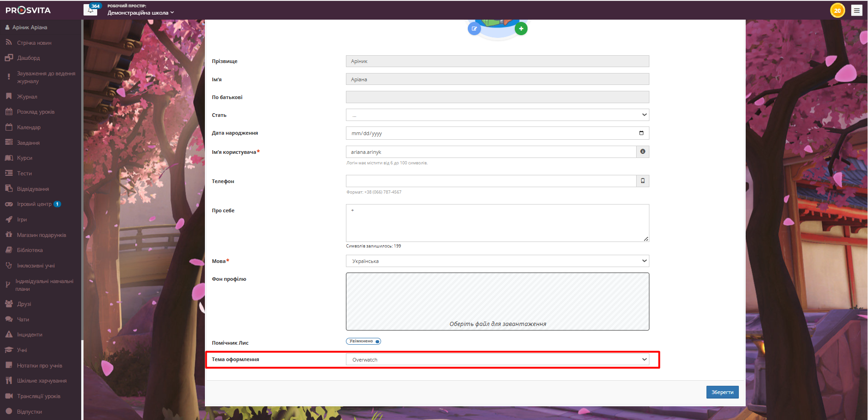The image size is (868, 420).
Task: Open the Тема оформлення Overwatch dropdown
Action: 497,360
